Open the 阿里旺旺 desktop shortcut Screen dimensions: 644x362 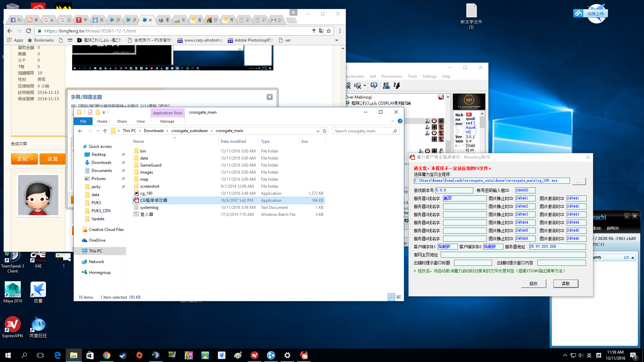point(38,327)
